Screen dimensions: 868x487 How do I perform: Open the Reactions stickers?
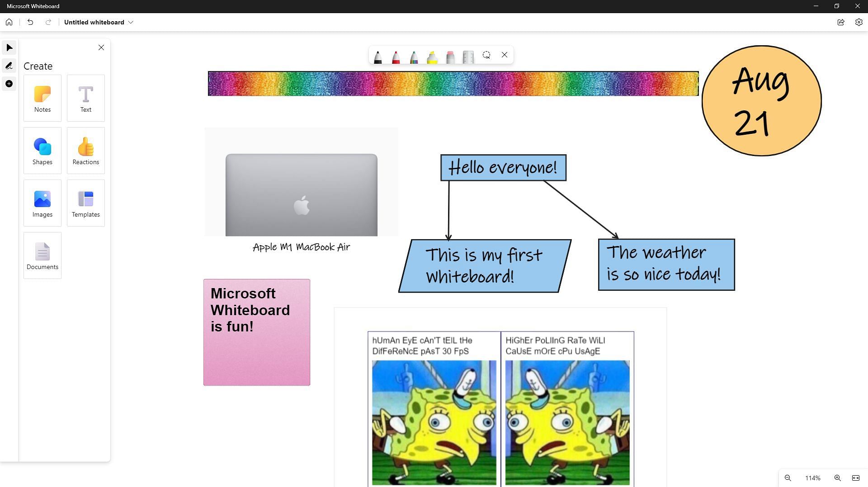point(86,151)
